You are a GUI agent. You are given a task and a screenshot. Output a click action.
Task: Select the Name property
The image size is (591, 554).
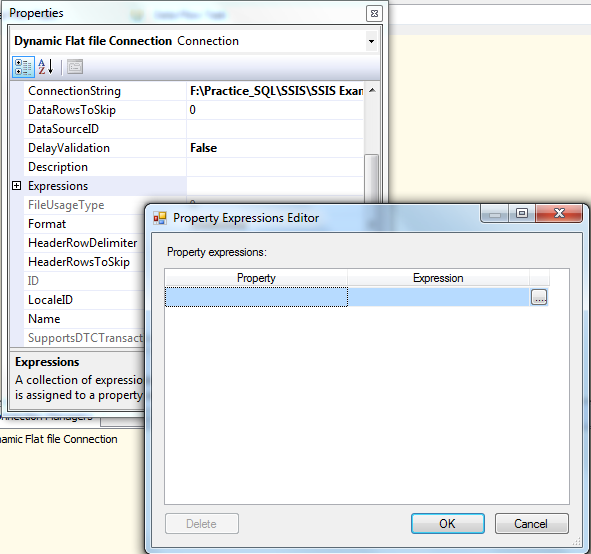[x=84, y=319]
